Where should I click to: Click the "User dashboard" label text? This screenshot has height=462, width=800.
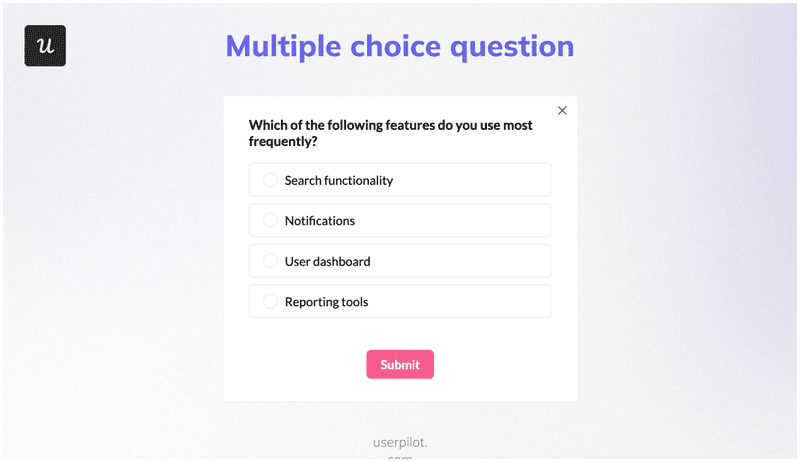click(327, 262)
